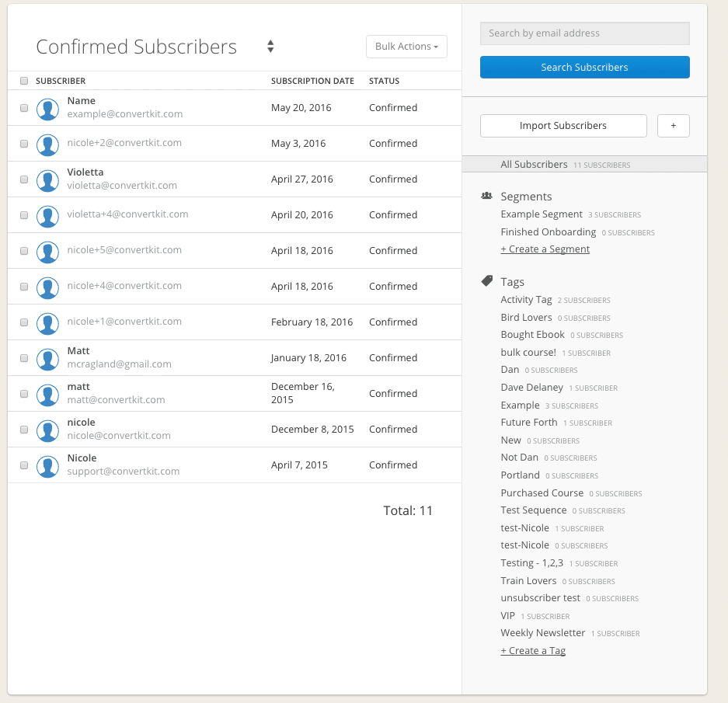728x703 pixels.
Task: Open the Testing - 1,2,3 tag
Action: click(531, 563)
